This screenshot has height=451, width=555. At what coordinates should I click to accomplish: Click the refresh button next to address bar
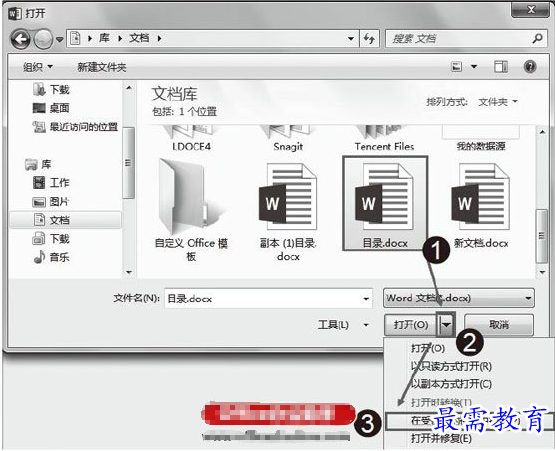click(x=370, y=38)
